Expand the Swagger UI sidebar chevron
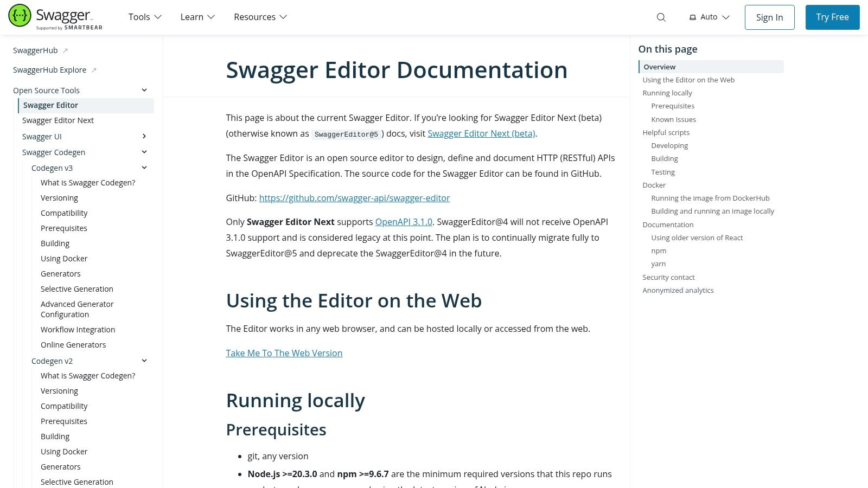This screenshot has height=488, width=868. pyautogui.click(x=144, y=136)
